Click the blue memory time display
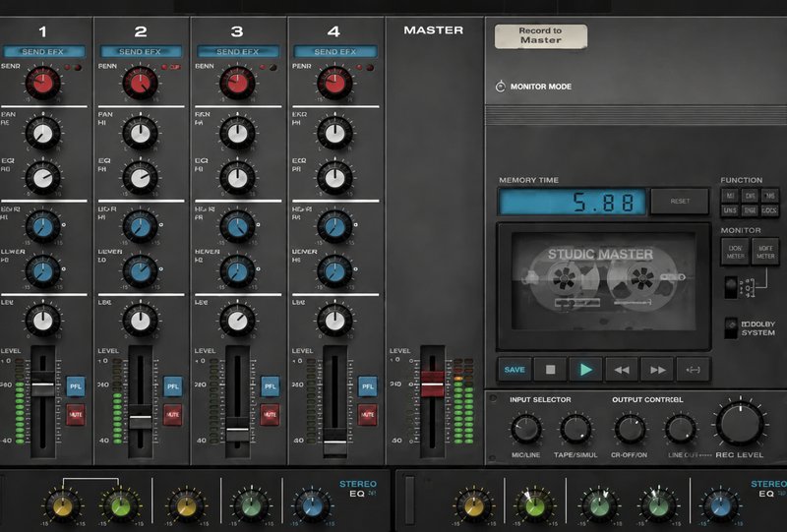The height and width of the screenshot is (532, 787). pos(573,202)
